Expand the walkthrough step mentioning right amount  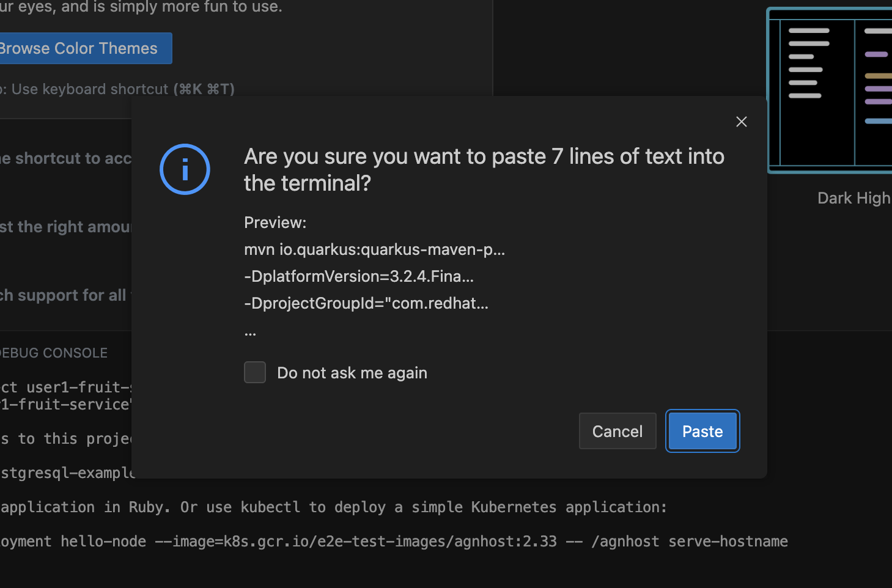(66, 227)
